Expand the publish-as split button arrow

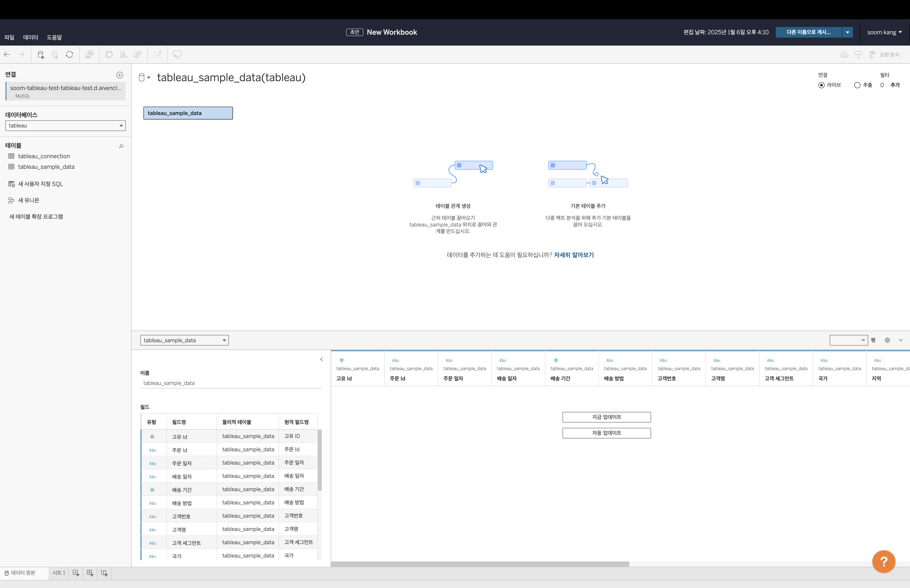click(847, 33)
